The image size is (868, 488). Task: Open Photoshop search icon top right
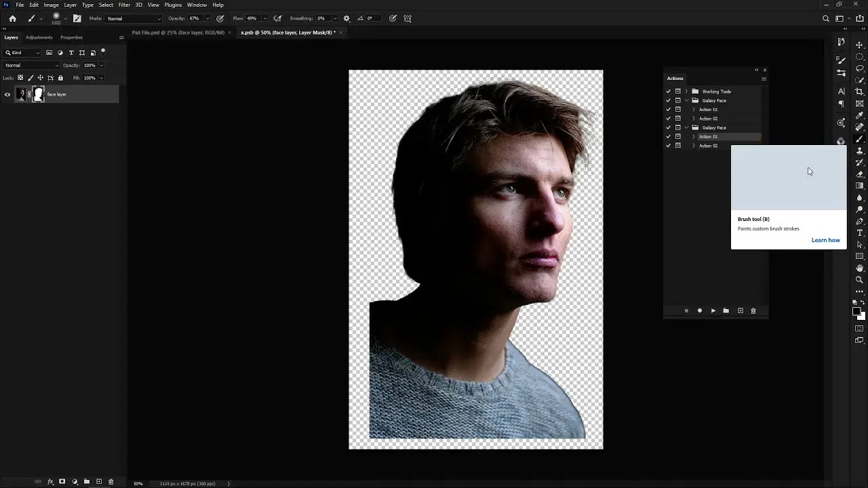826,18
